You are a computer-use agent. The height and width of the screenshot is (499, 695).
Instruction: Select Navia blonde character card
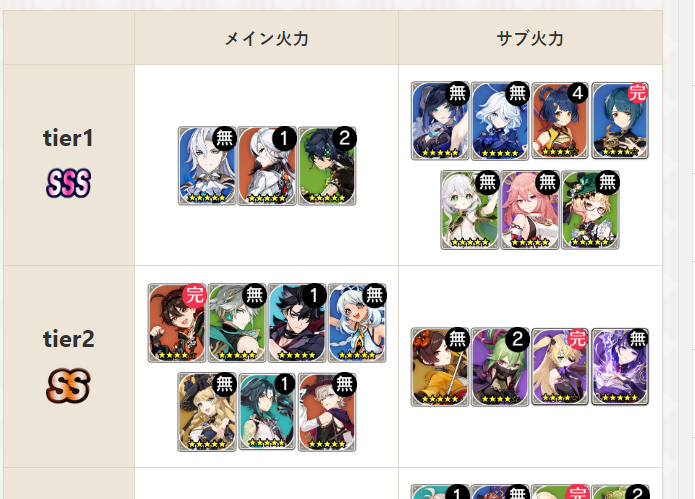(x=207, y=412)
